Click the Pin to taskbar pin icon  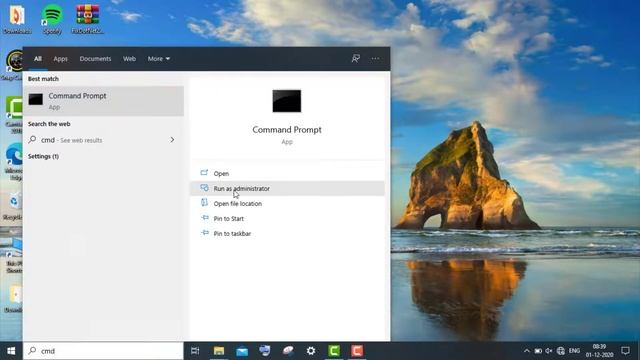tap(204, 233)
